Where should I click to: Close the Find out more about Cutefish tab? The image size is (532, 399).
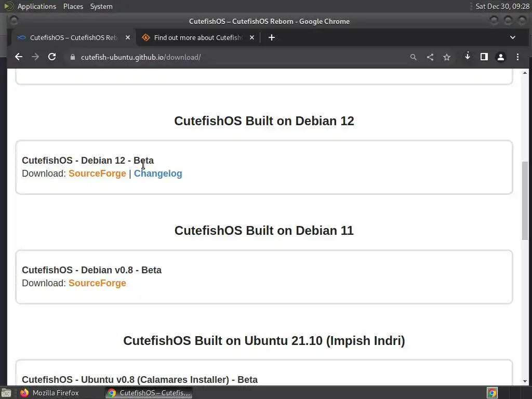pos(252,37)
